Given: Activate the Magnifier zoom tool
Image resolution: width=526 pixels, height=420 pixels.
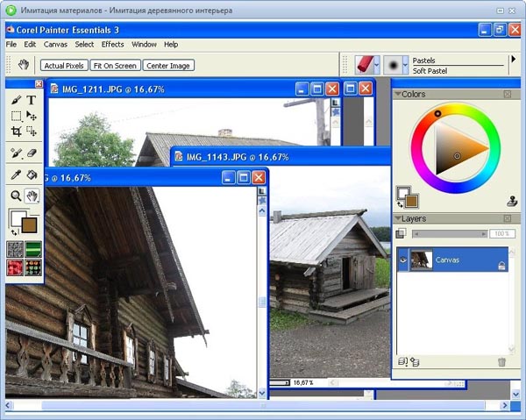Looking at the screenshot, I should point(17,195).
